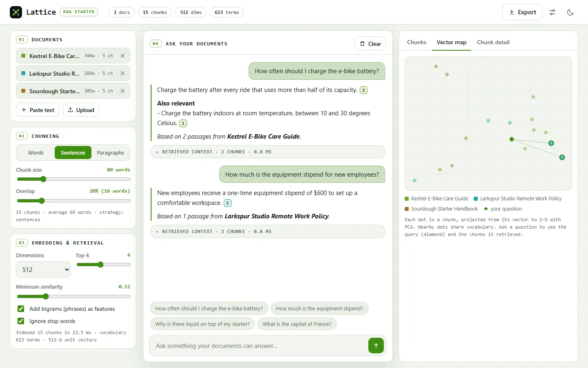Pick the starter liquid suggestion chip
588x368 pixels.
coord(203,324)
